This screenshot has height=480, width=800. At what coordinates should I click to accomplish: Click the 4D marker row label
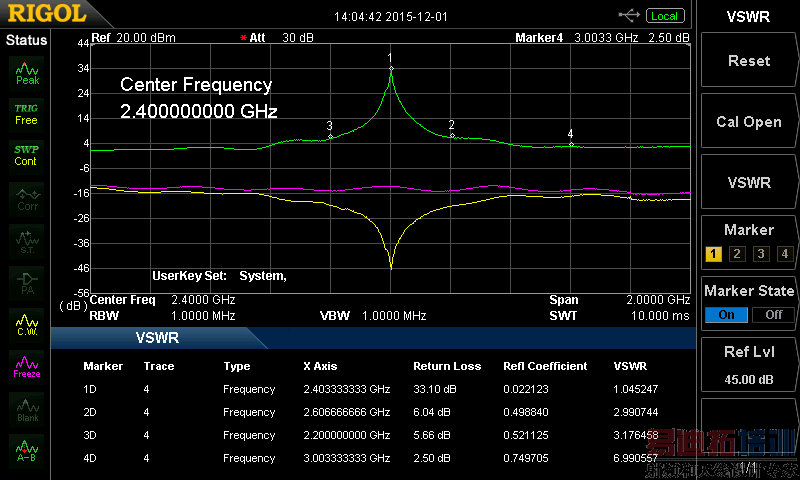click(90, 458)
